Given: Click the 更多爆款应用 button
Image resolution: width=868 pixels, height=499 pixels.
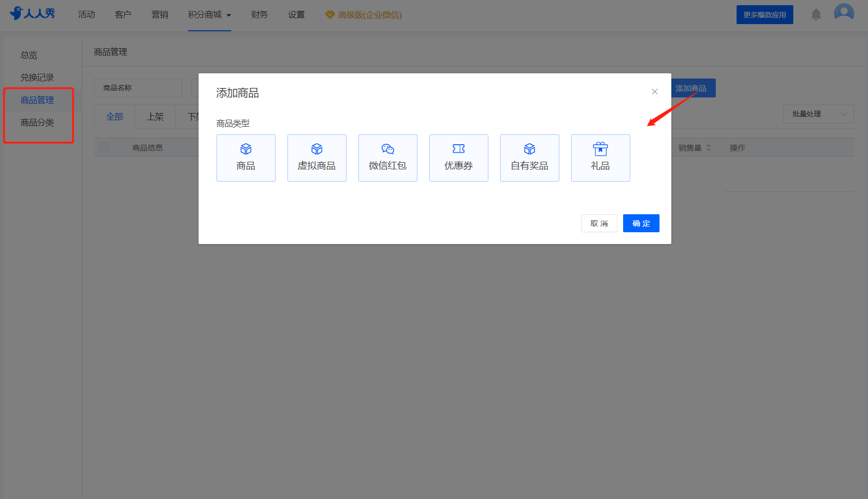Looking at the screenshot, I should click(764, 15).
